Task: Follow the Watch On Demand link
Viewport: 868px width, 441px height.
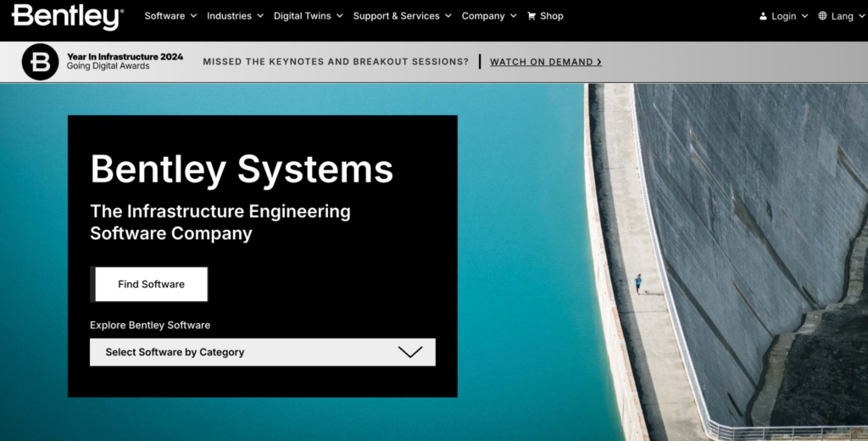Action: [x=546, y=62]
